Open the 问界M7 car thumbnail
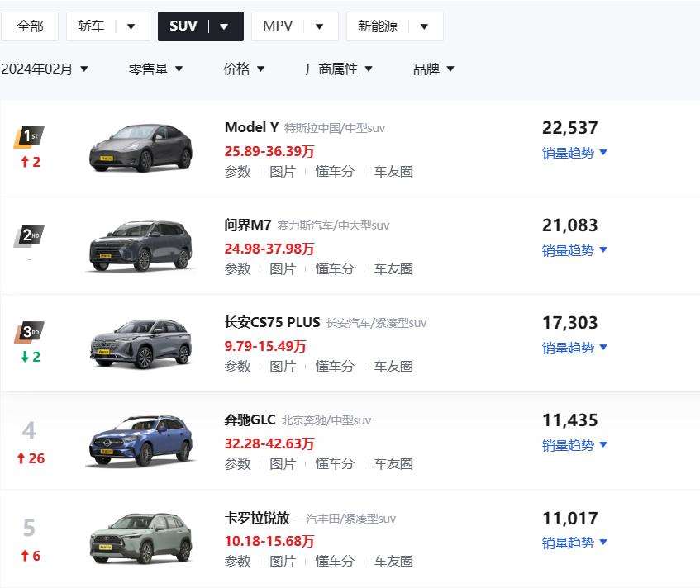The height and width of the screenshot is (588, 700). tap(141, 246)
